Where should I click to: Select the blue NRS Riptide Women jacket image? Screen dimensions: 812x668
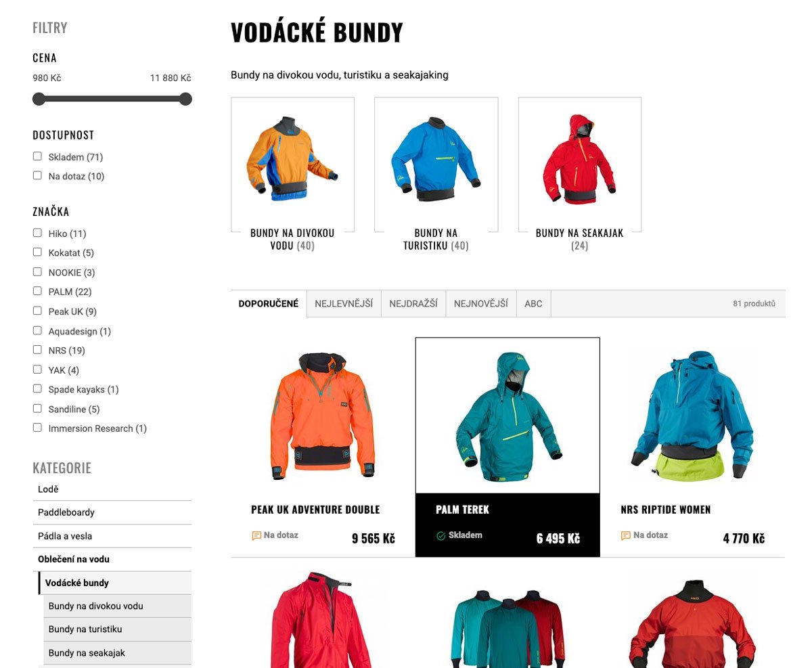692,415
